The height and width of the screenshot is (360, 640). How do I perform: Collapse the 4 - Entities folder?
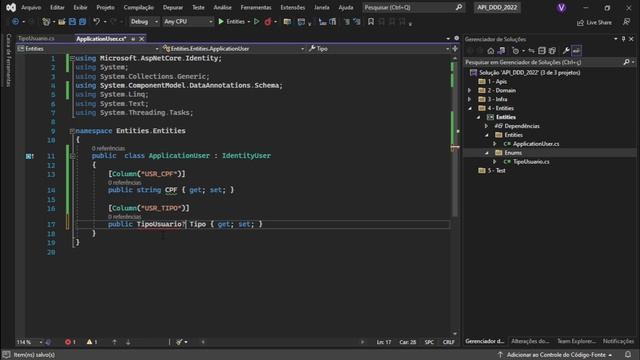[469, 108]
